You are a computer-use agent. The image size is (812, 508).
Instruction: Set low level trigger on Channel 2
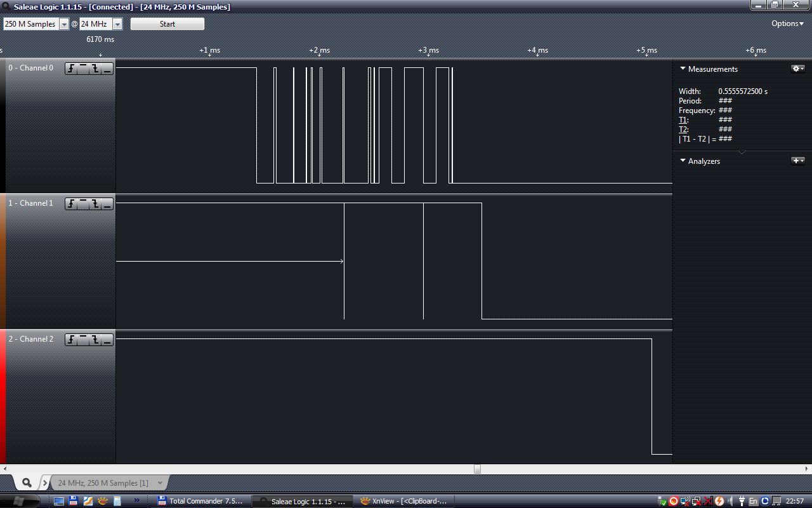coord(107,340)
